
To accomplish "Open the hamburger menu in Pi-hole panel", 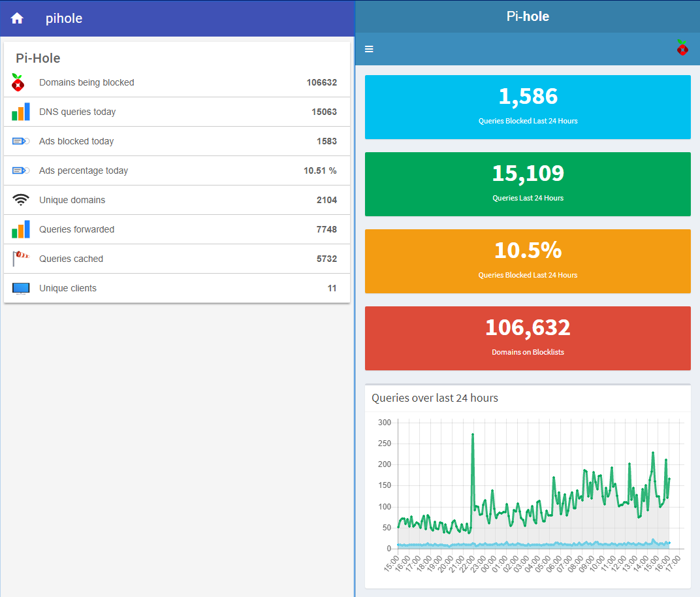I will (369, 49).
